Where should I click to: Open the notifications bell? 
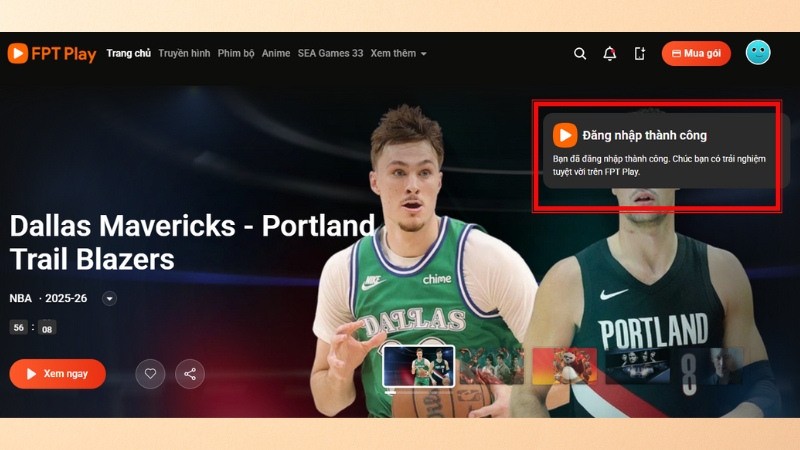click(x=610, y=54)
